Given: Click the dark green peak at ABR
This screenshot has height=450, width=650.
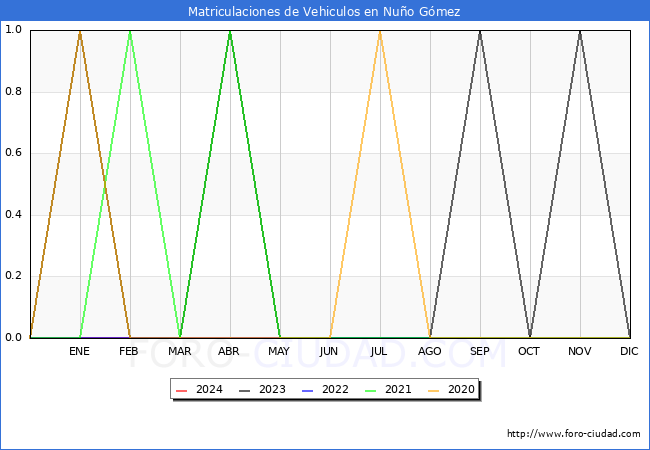Looking at the screenshot, I should [x=230, y=31].
